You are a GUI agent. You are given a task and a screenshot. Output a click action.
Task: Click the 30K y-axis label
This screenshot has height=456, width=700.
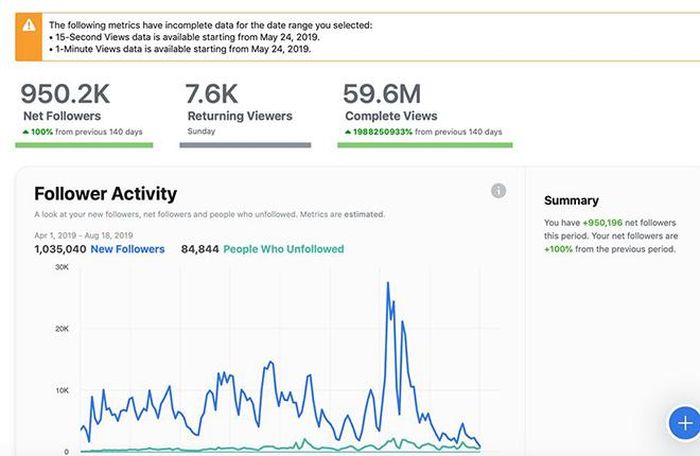pyautogui.click(x=62, y=267)
